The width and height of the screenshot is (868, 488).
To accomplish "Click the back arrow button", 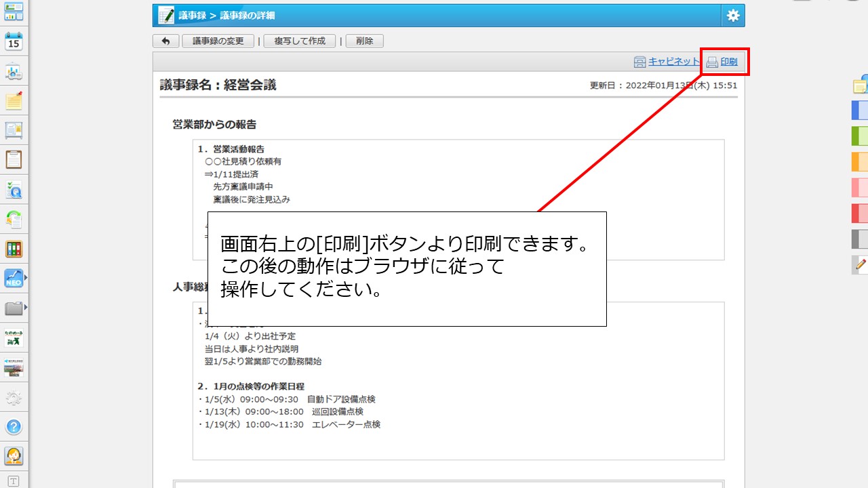I will coord(166,41).
